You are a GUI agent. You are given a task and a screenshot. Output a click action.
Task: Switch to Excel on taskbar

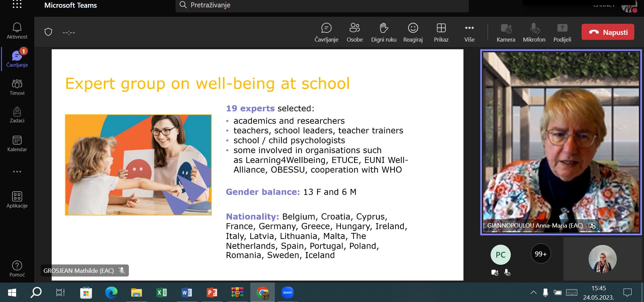pos(161,293)
